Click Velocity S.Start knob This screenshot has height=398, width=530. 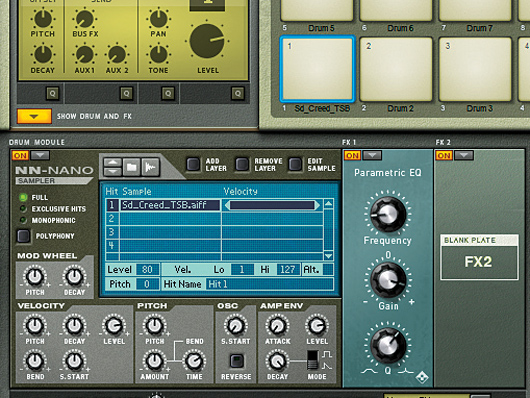point(74,361)
